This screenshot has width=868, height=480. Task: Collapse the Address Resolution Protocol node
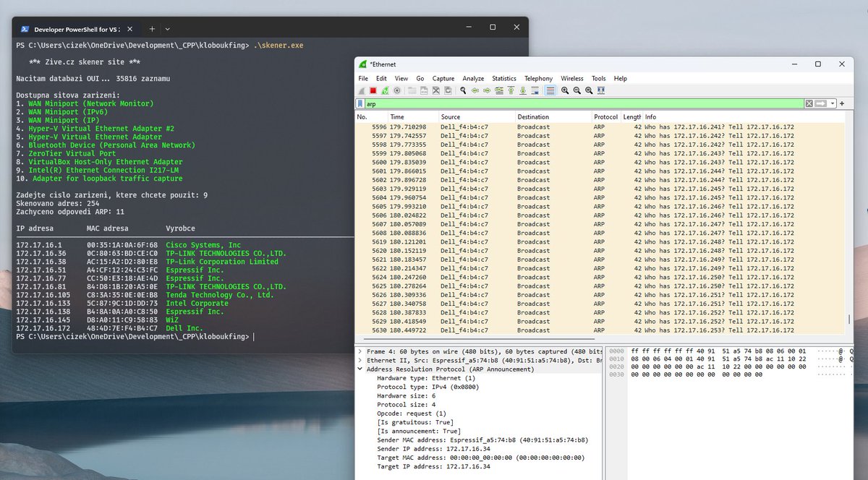(359, 369)
